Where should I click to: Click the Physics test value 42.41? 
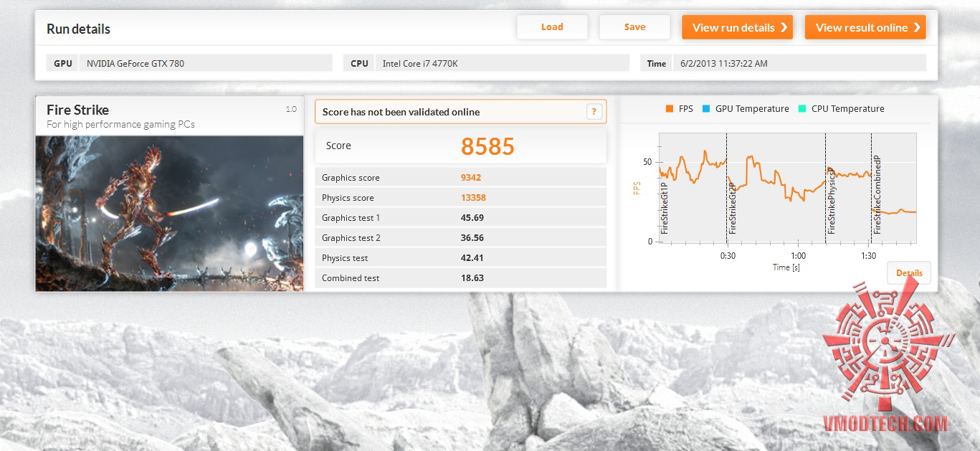click(x=472, y=258)
